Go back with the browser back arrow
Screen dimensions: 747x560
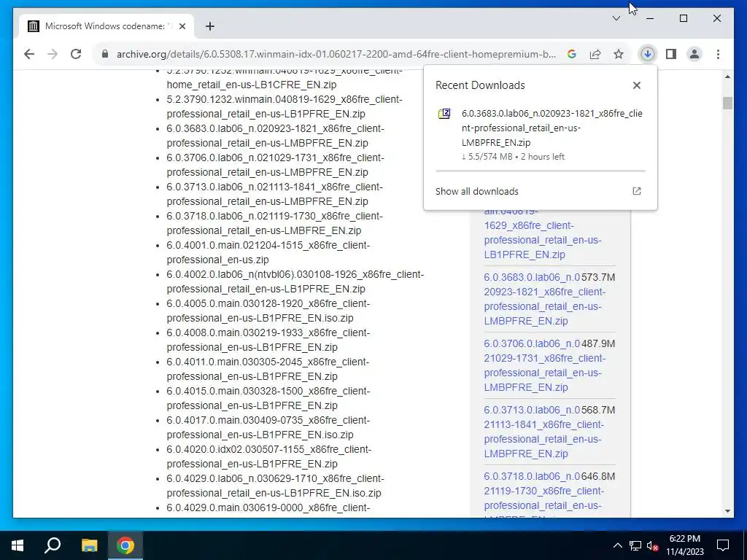click(29, 54)
